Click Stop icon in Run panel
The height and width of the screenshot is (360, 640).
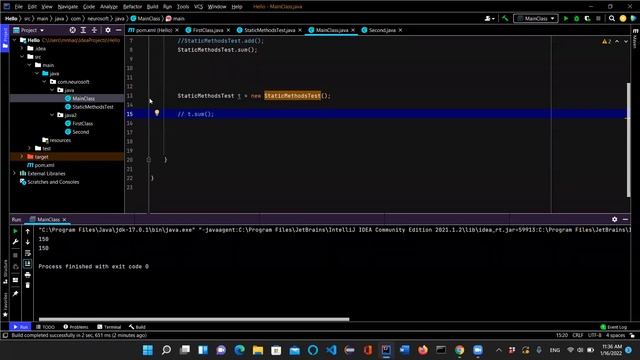point(16,255)
